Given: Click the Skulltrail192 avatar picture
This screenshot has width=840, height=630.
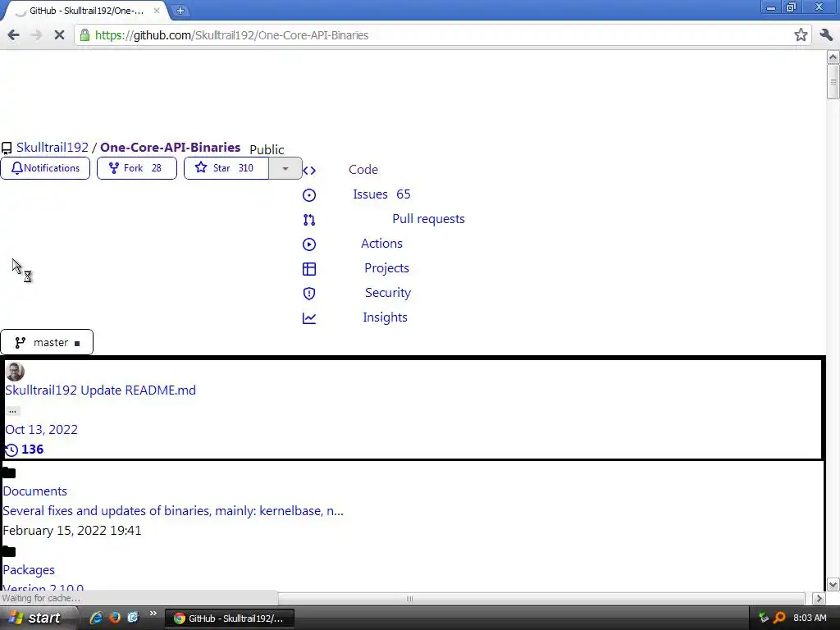Looking at the screenshot, I should (x=15, y=372).
